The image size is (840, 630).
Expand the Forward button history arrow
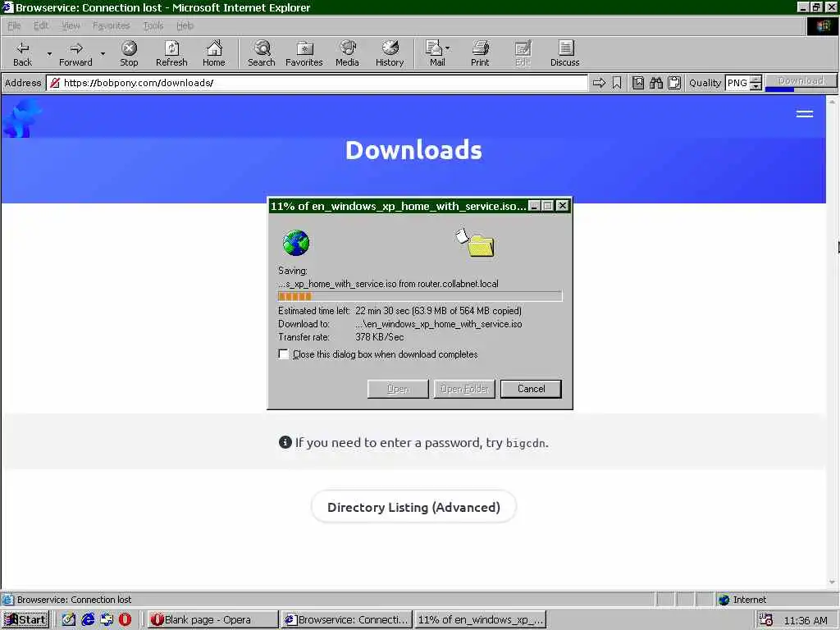click(x=103, y=53)
